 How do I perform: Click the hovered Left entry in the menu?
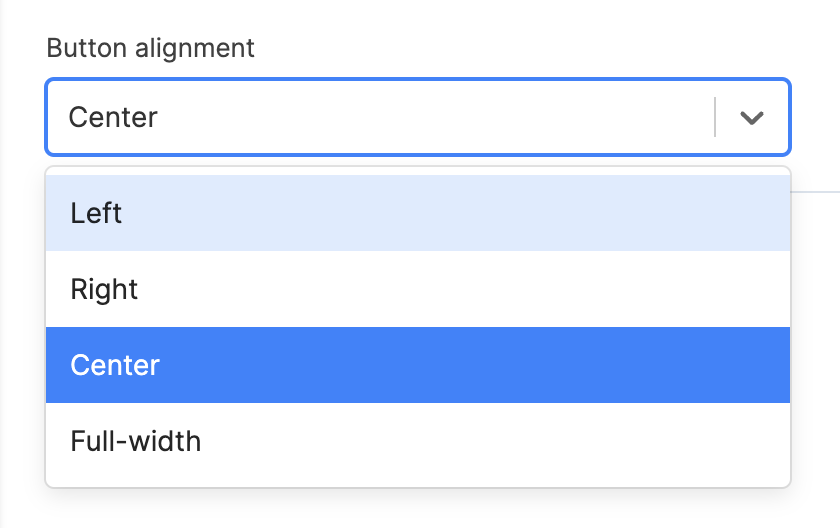click(x=418, y=213)
